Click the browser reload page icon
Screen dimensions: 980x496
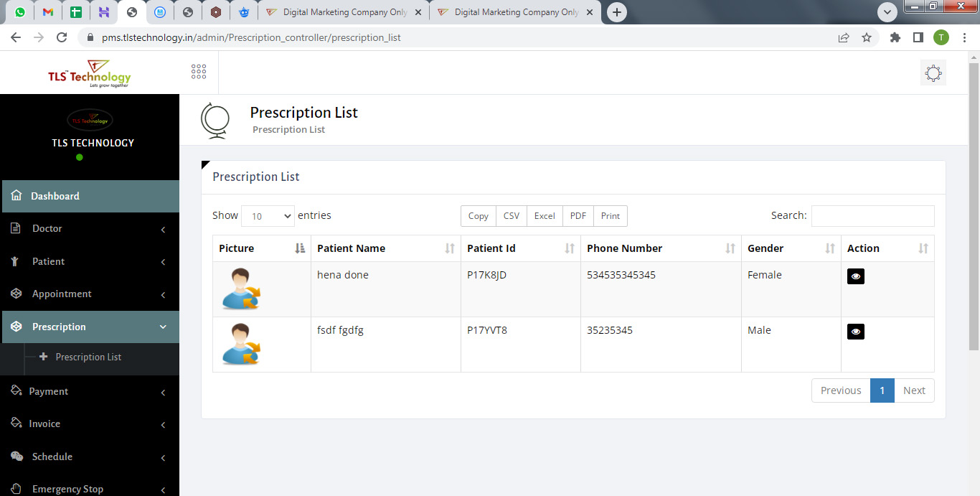pyautogui.click(x=62, y=37)
